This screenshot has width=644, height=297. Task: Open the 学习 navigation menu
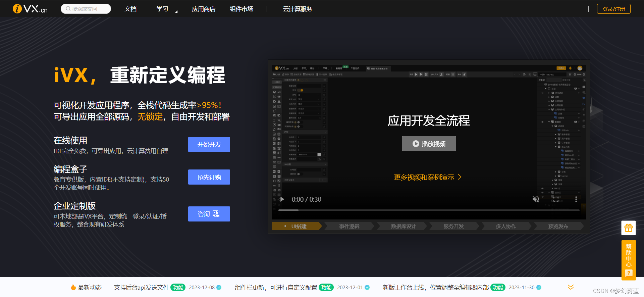162,9
